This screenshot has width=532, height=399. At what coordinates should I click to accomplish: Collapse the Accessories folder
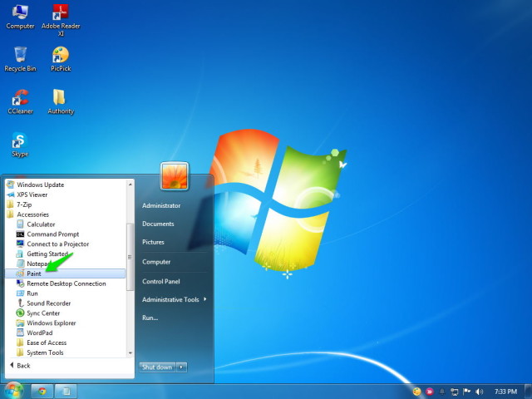pyautogui.click(x=32, y=214)
